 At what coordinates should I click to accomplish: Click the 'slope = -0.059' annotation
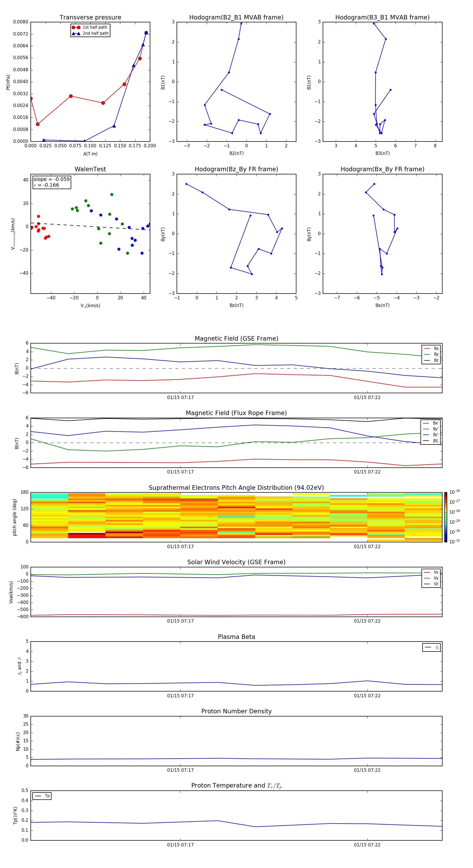click(52, 179)
